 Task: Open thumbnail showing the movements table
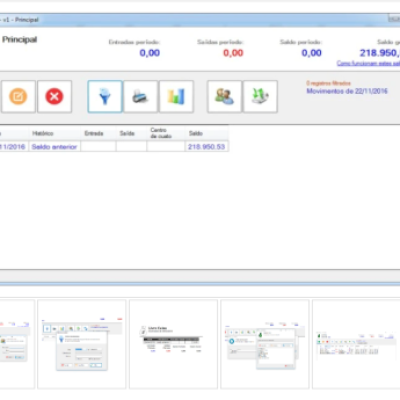tap(356, 344)
